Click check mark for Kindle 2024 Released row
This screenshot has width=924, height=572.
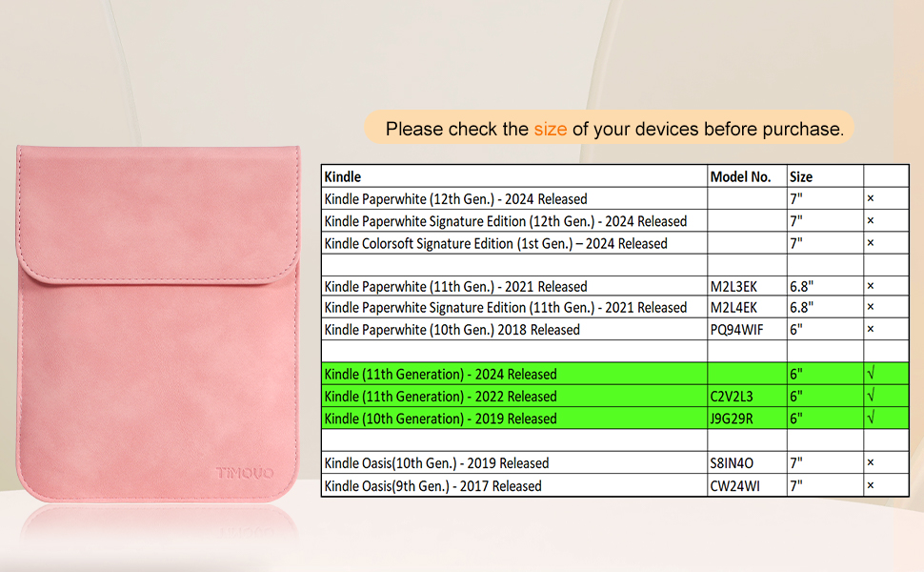point(871,374)
